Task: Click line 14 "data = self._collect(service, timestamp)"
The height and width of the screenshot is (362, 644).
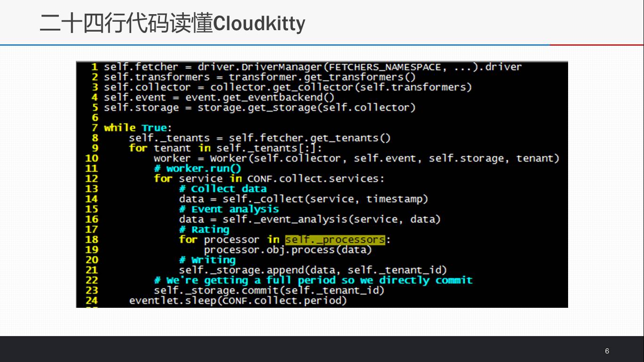Action: (x=303, y=199)
